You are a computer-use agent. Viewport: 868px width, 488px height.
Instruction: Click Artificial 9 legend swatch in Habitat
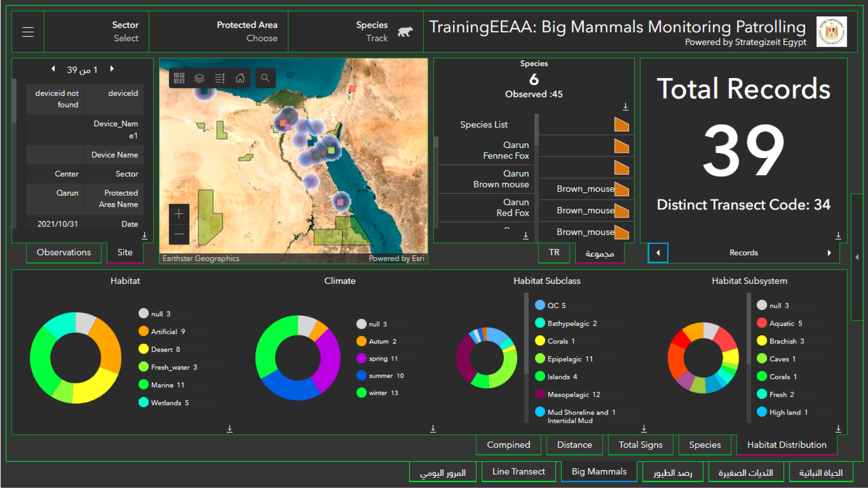click(x=143, y=331)
